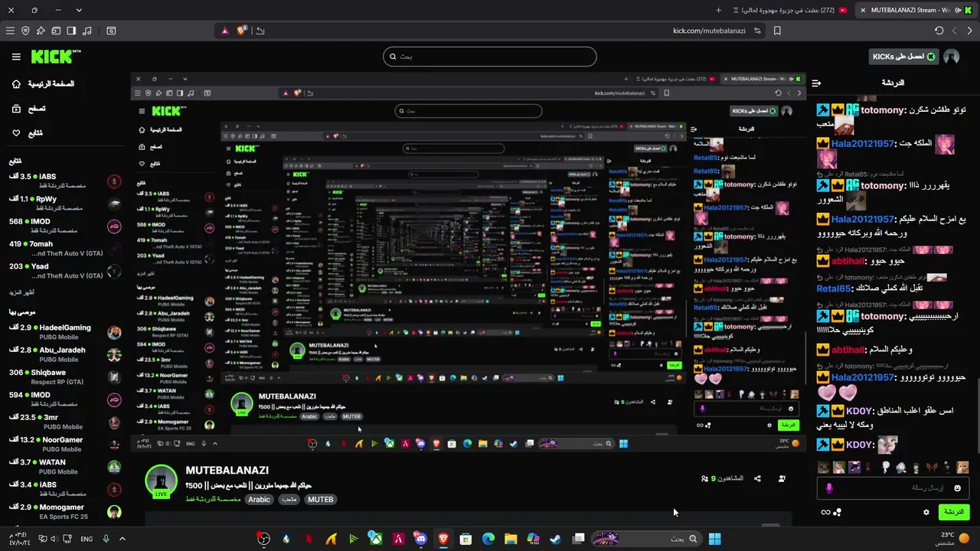Open Brave Rewards triangle icon

(x=225, y=31)
